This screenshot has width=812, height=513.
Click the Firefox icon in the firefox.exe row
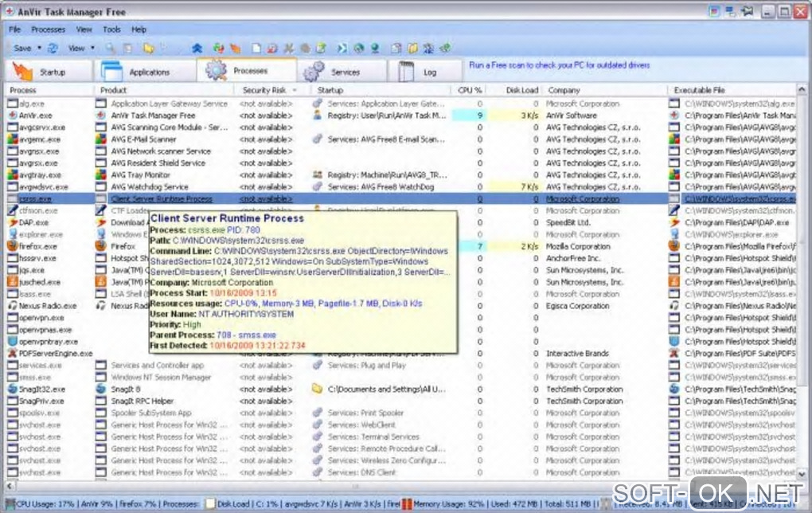[13, 246]
